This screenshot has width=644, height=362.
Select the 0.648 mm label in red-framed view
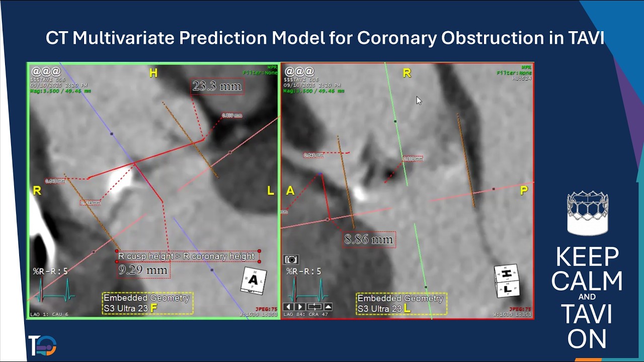314,155
